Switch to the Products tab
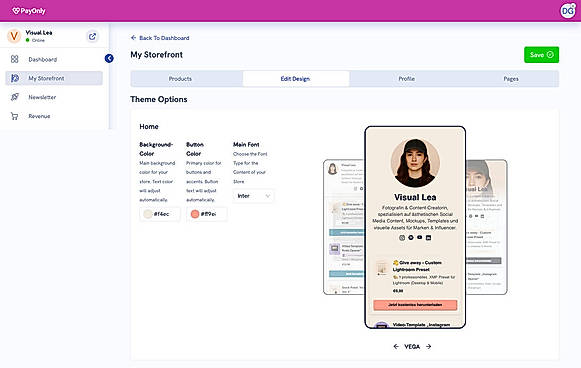The height and width of the screenshot is (368, 581). 180,79
